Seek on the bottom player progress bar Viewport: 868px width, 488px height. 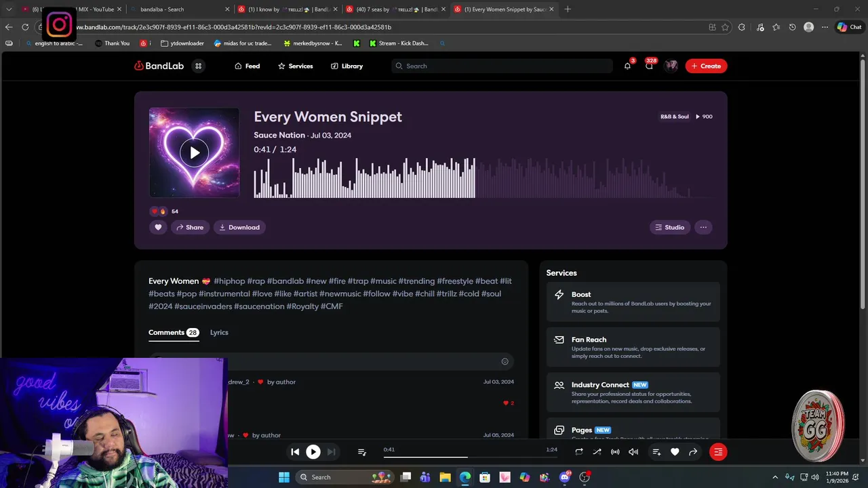(471, 457)
